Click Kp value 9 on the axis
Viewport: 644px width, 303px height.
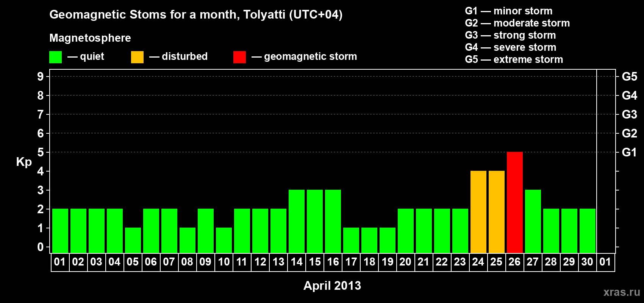tap(41, 77)
